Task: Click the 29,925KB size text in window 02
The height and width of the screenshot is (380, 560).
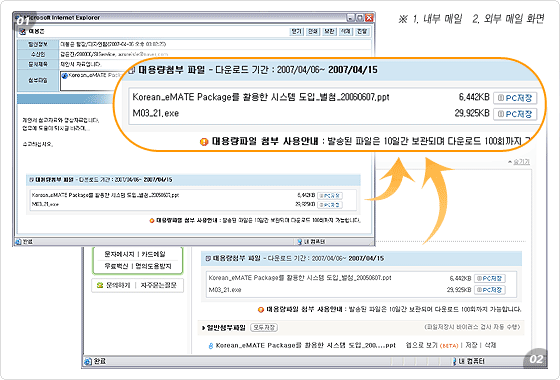Action: [x=459, y=290]
